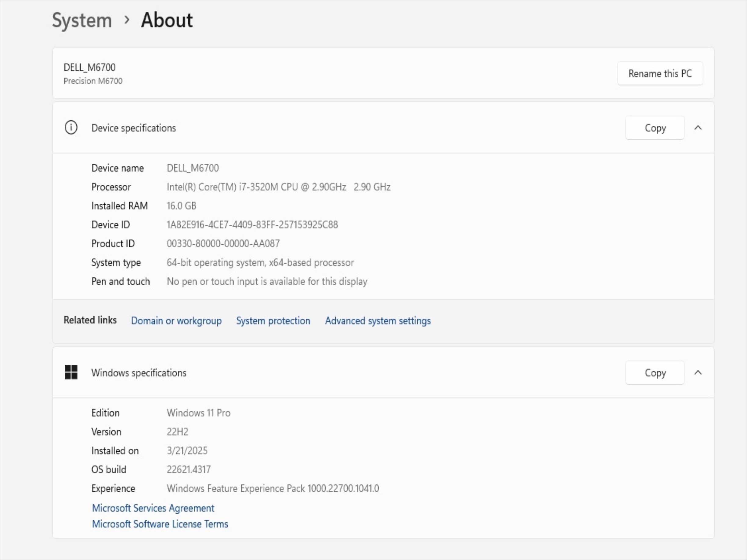Select the Installed RAM value 16.0 GB
The image size is (747, 560).
(181, 206)
